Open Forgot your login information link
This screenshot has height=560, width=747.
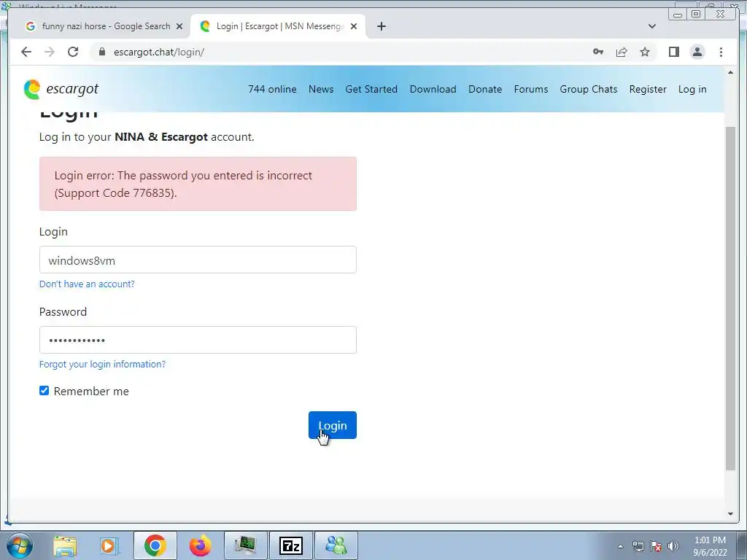[x=102, y=364]
